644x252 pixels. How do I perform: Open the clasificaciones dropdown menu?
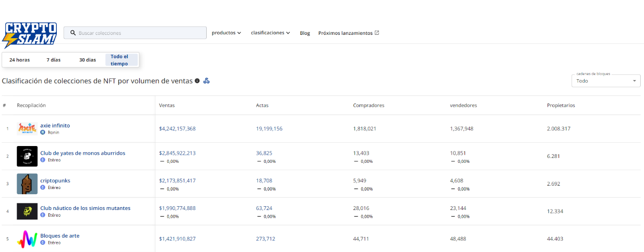tap(270, 33)
